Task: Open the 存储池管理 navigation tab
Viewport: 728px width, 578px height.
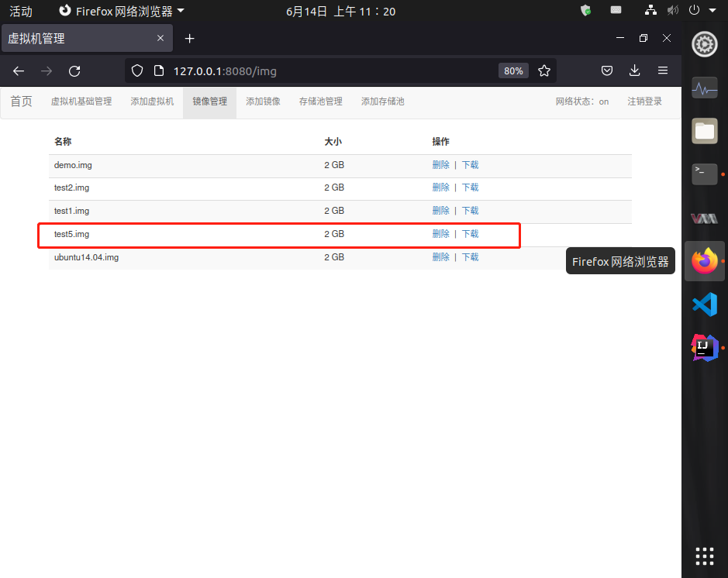Action: [x=320, y=101]
